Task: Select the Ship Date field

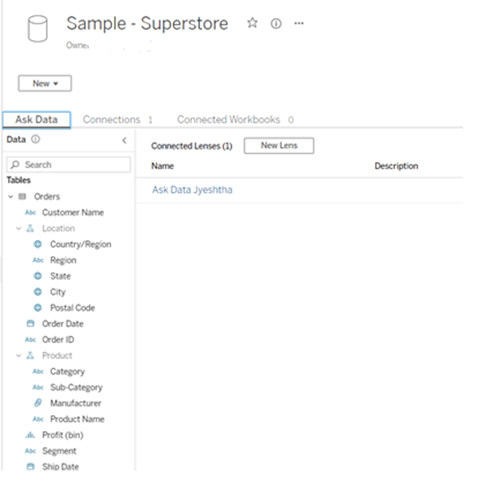Action: click(60, 467)
